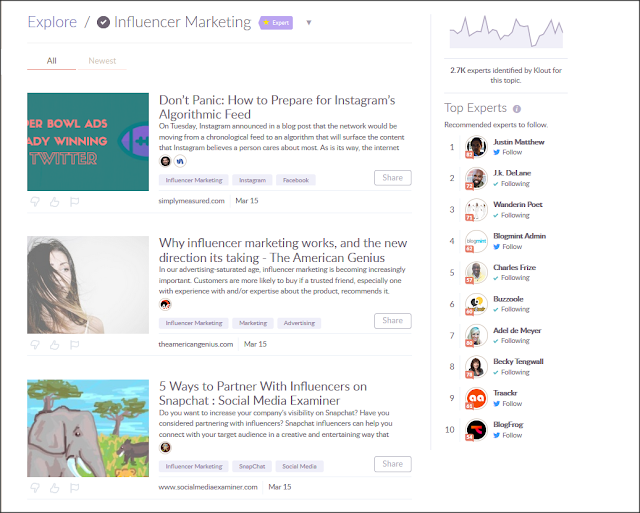Select the Social Media topic tag
Viewport: 640px width, 513px height.
pyautogui.click(x=300, y=466)
